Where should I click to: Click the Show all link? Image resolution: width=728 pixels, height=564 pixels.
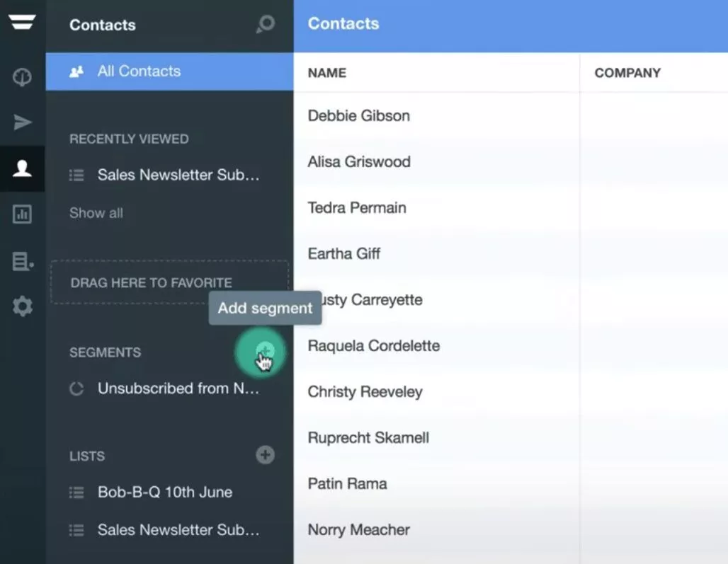pyautogui.click(x=96, y=213)
